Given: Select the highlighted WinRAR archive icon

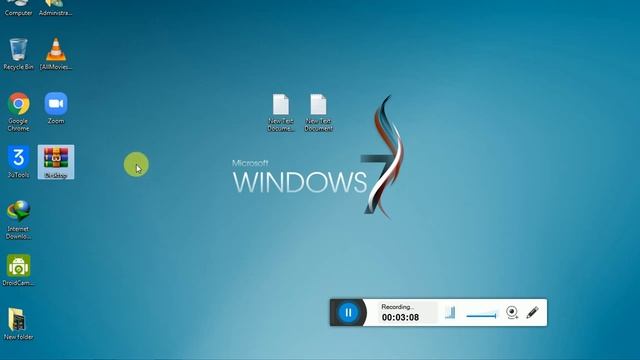Looking at the screenshot, I should 56,162.
